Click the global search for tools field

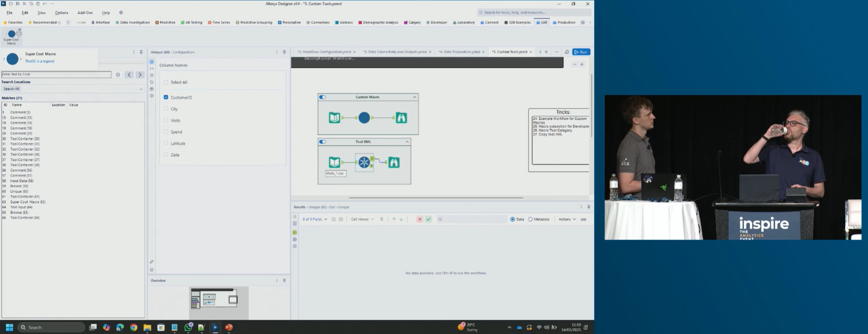(x=534, y=13)
